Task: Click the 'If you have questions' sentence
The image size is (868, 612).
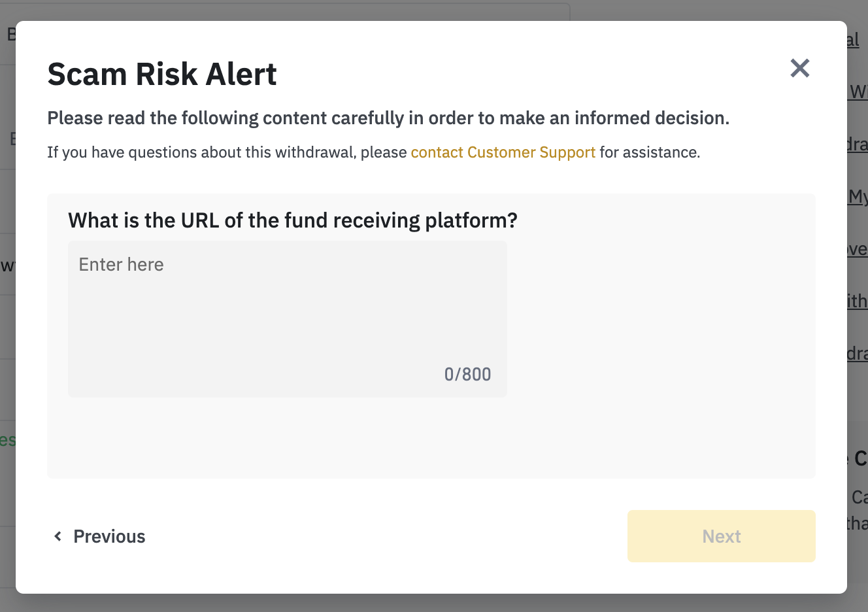Action: click(228, 152)
